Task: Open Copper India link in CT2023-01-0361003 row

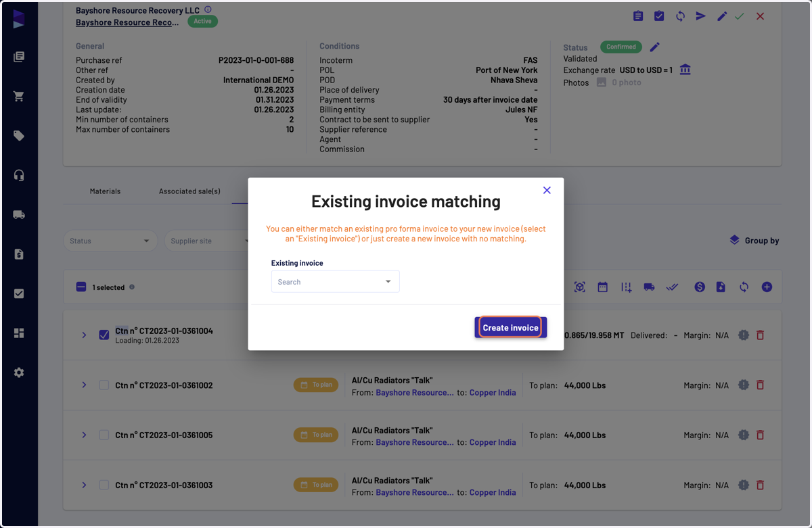Action: 493,493
